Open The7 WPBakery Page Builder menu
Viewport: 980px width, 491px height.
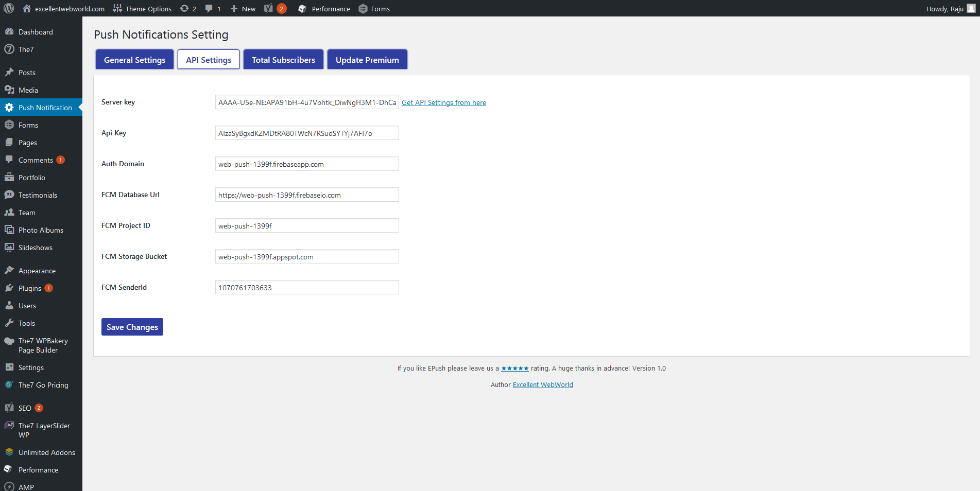coord(41,345)
